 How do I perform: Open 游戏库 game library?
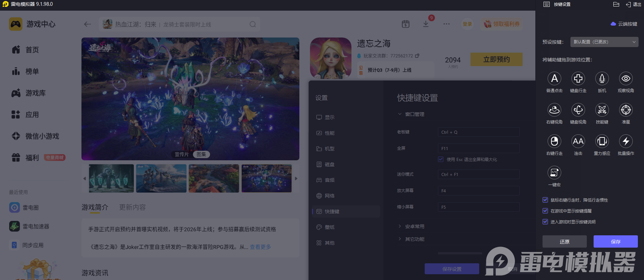29,93
